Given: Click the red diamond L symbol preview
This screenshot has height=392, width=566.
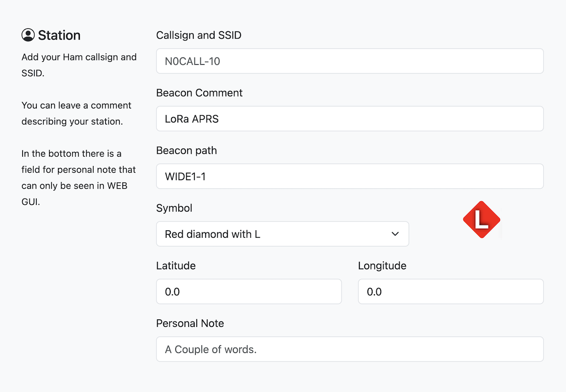Looking at the screenshot, I should click(x=481, y=219).
